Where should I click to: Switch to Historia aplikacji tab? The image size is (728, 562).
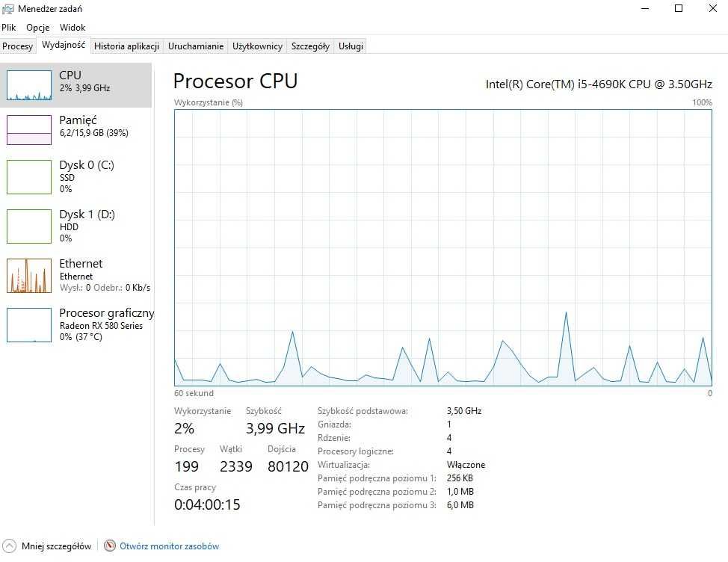click(x=127, y=46)
